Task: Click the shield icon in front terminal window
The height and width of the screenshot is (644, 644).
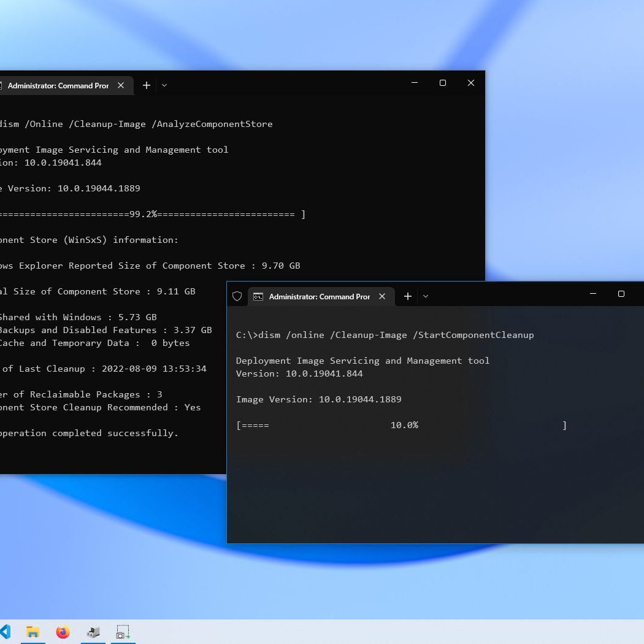Action: click(x=237, y=296)
